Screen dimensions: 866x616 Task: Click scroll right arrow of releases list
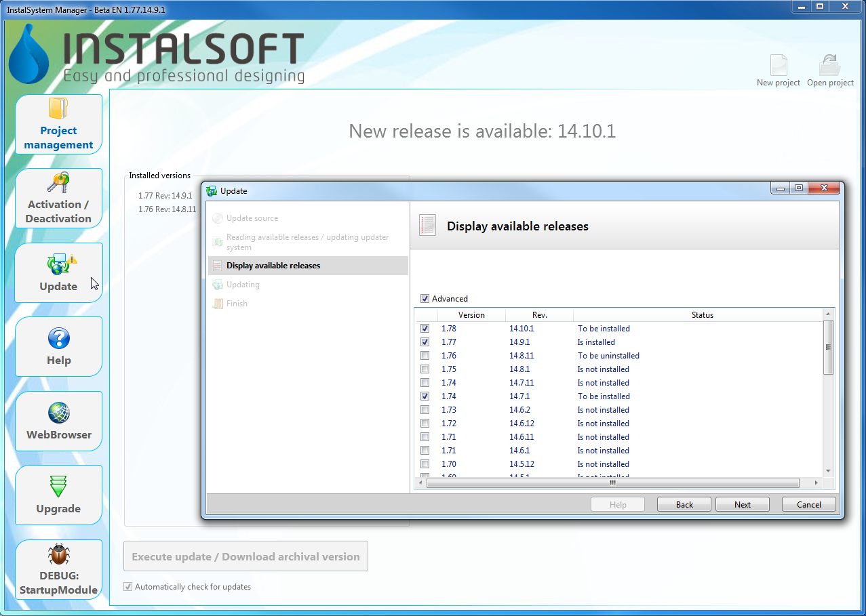pyautogui.click(x=816, y=482)
